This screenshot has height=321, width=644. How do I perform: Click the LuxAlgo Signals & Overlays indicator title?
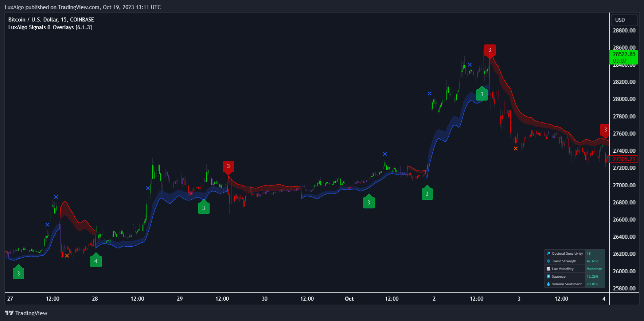(50, 27)
